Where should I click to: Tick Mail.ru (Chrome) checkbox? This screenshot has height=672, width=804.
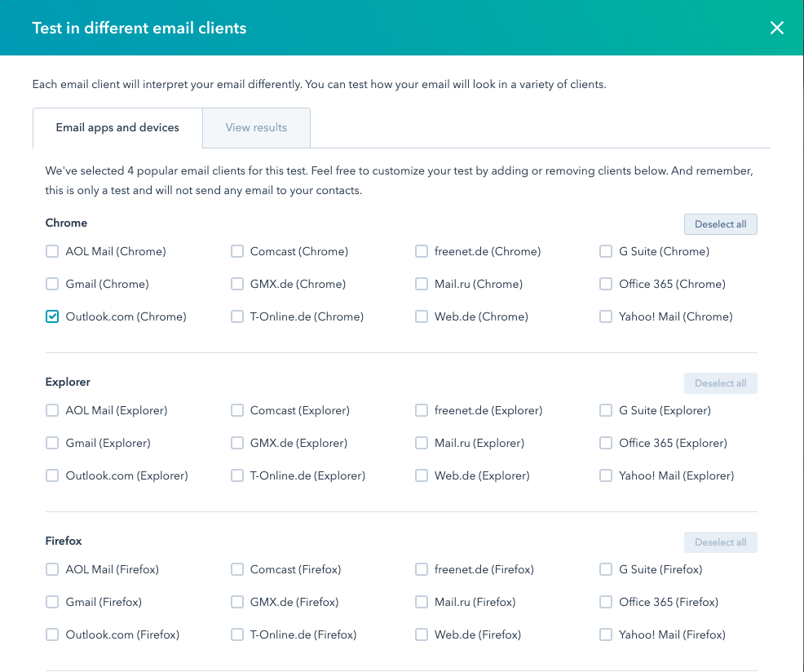[x=422, y=284]
